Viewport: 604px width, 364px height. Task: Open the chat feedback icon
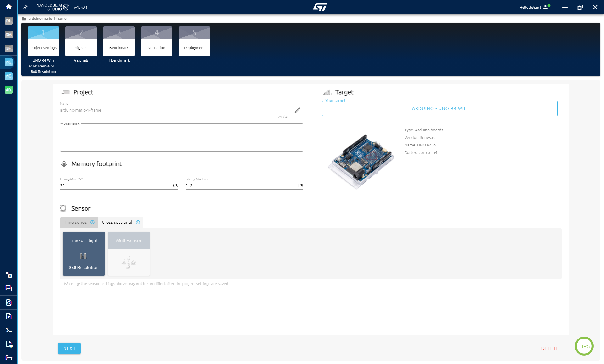pos(9,289)
